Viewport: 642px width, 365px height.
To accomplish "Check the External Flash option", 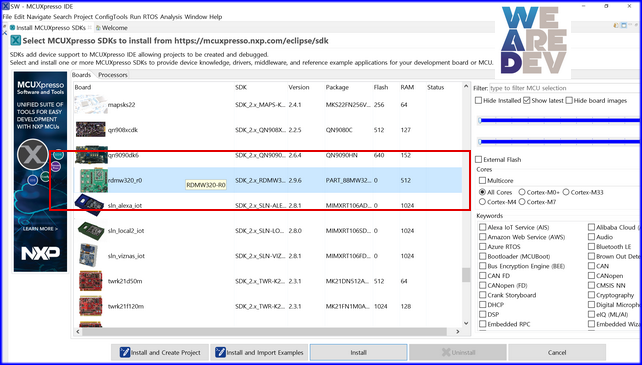I will tap(478, 159).
